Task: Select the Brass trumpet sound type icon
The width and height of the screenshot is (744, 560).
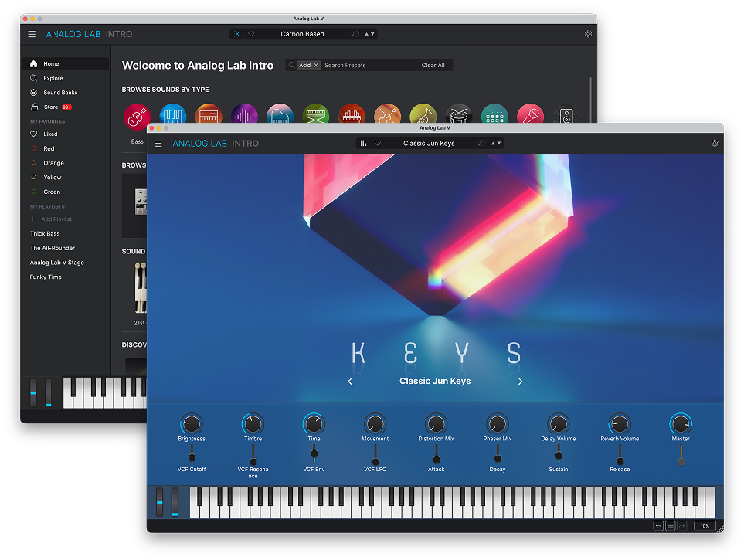Action: pos(423,116)
